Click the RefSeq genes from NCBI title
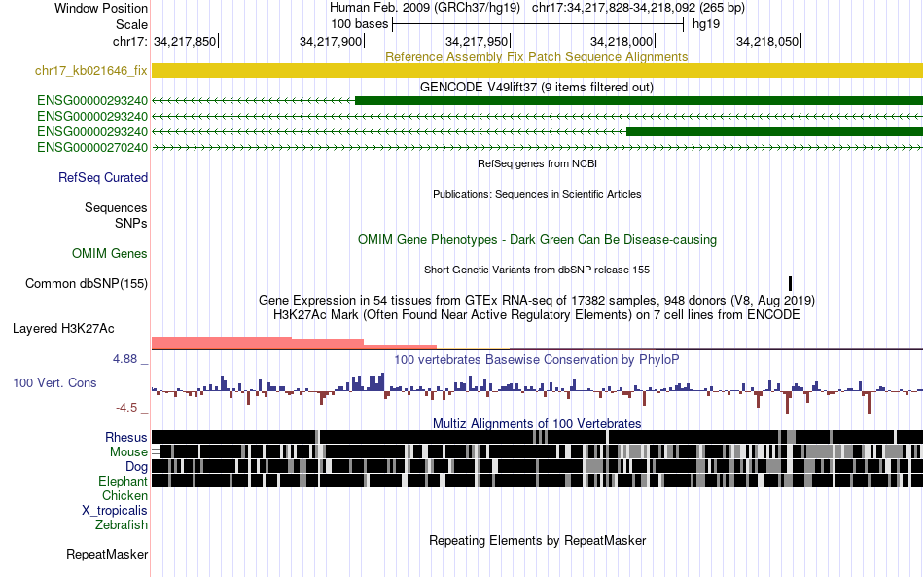Image resolution: width=924 pixels, height=577 pixels. click(x=537, y=163)
